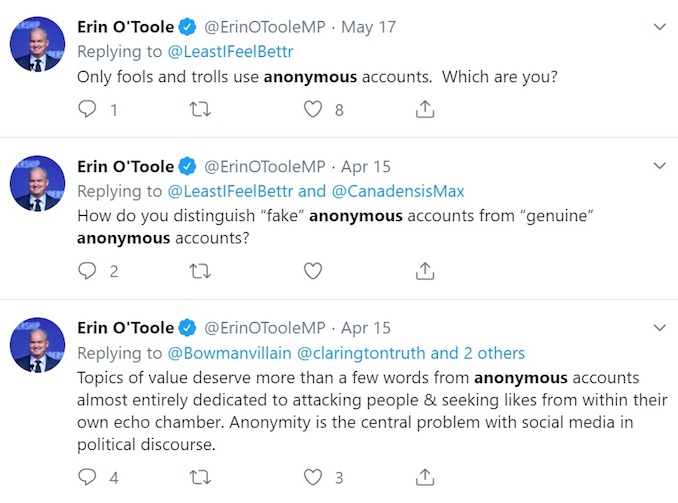Share the fake anonymous accounts tweet

tap(425, 271)
